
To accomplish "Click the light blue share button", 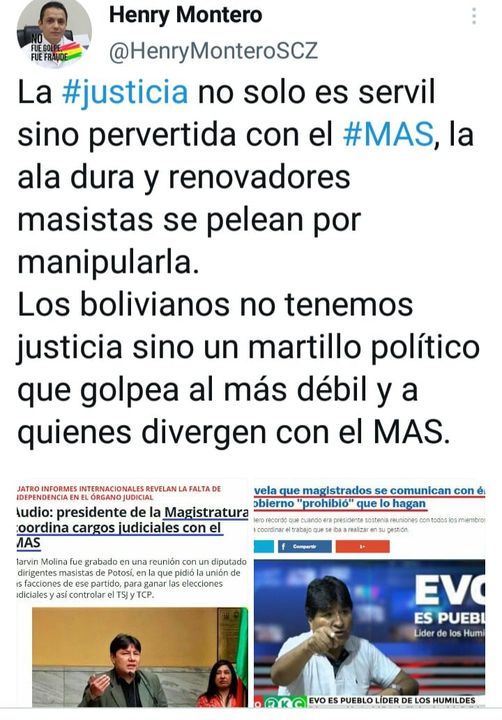I will point(264,546).
